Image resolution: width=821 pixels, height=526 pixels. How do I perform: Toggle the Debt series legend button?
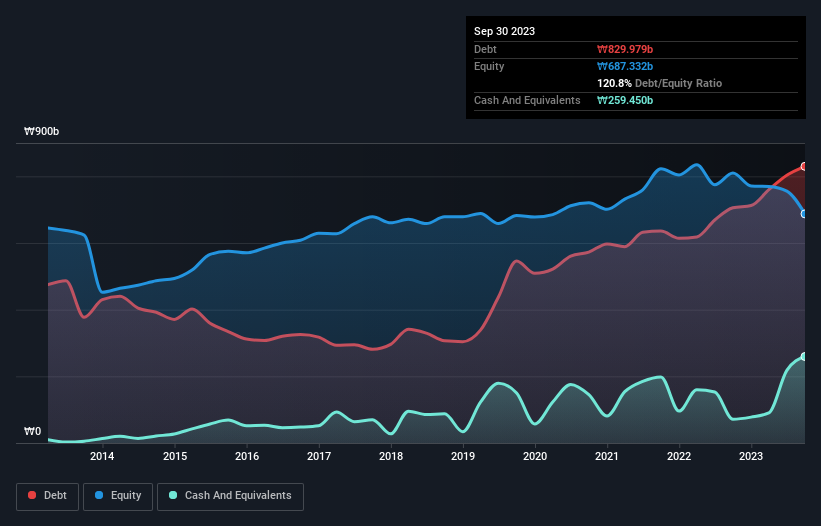point(48,496)
